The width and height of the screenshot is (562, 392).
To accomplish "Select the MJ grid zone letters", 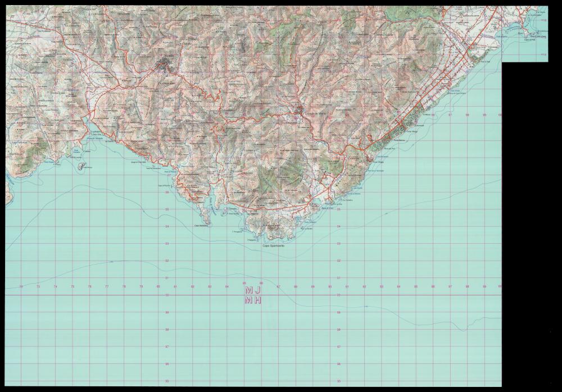I will pos(253,290).
